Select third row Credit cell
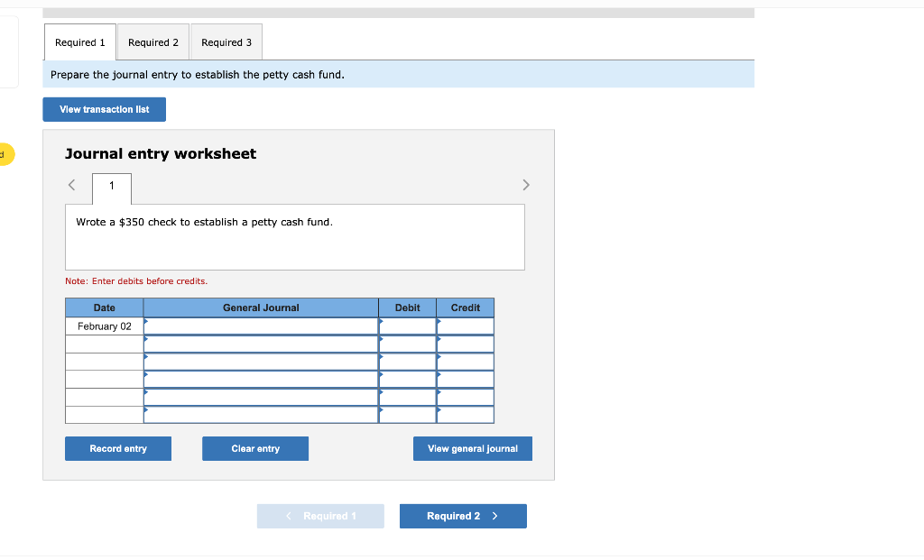This screenshot has width=924, height=560. pyautogui.click(x=466, y=362)
